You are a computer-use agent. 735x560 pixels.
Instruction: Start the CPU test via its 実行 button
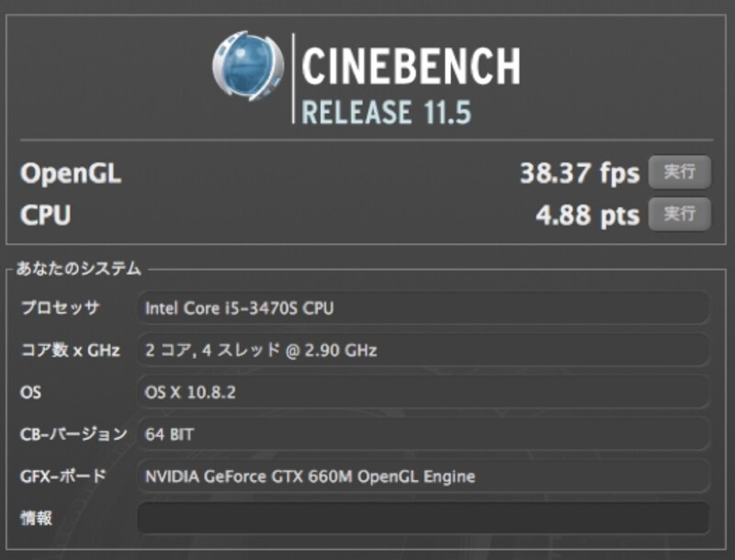coord(680,215)
